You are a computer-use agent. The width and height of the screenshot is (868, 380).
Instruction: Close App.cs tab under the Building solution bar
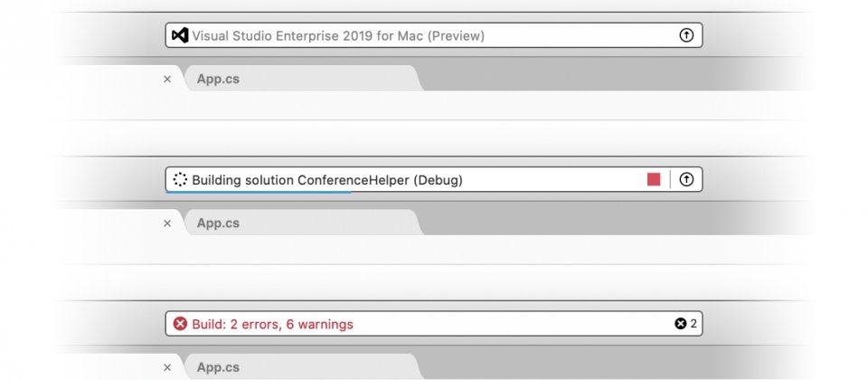166,223
